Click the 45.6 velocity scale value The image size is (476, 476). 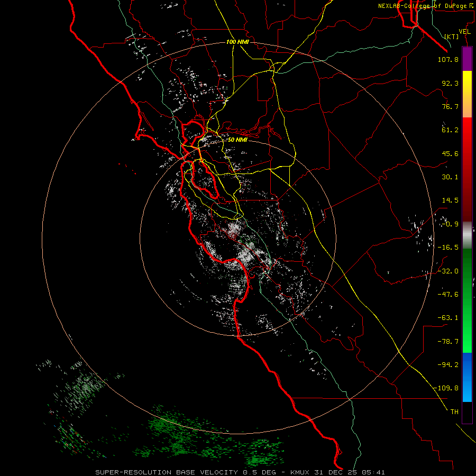pos(450,153)
